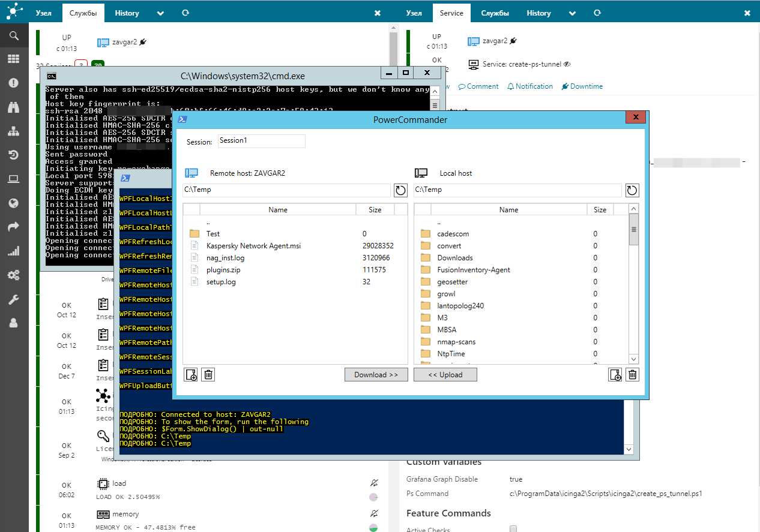Open the left pane History tab

(127, 13)
